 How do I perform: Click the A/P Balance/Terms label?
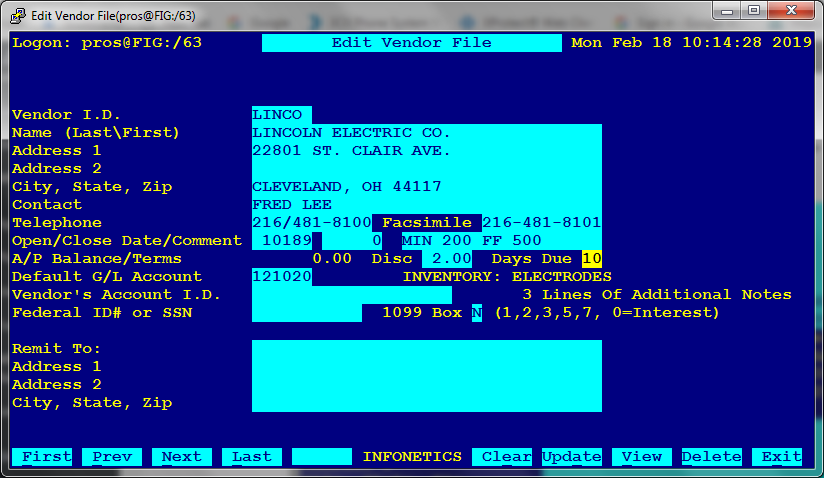97,259
